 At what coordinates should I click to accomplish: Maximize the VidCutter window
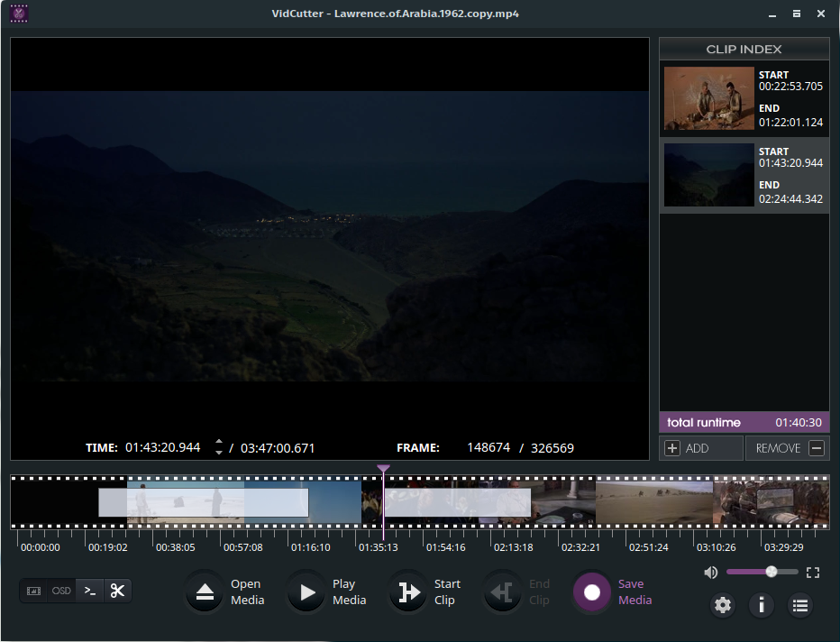click(x=797, y=14)
